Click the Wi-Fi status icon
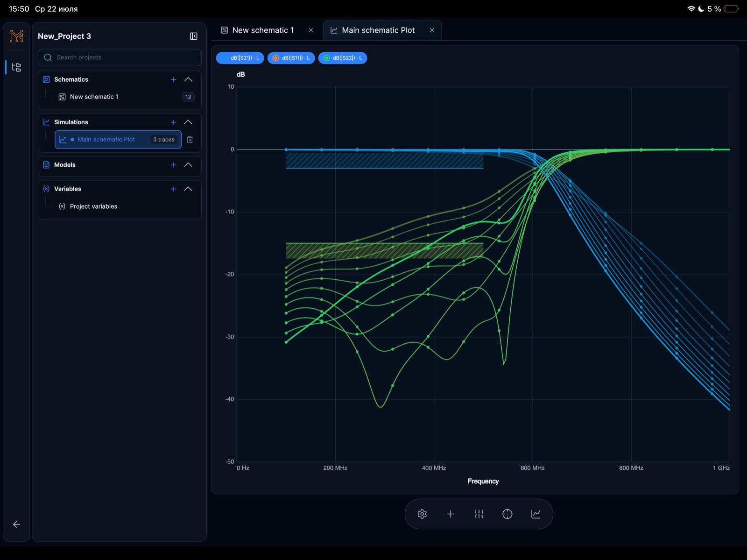The width and height of the screenshot is (747, 560). 691,9
